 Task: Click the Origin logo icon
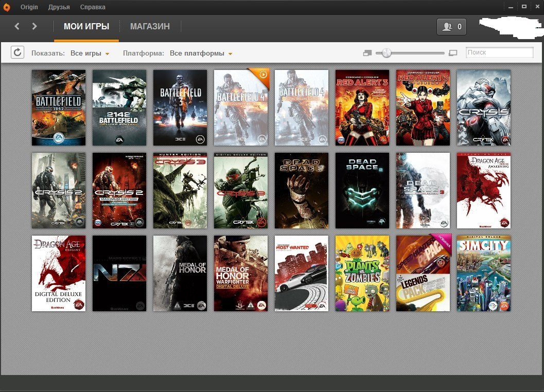click(6, 7)
